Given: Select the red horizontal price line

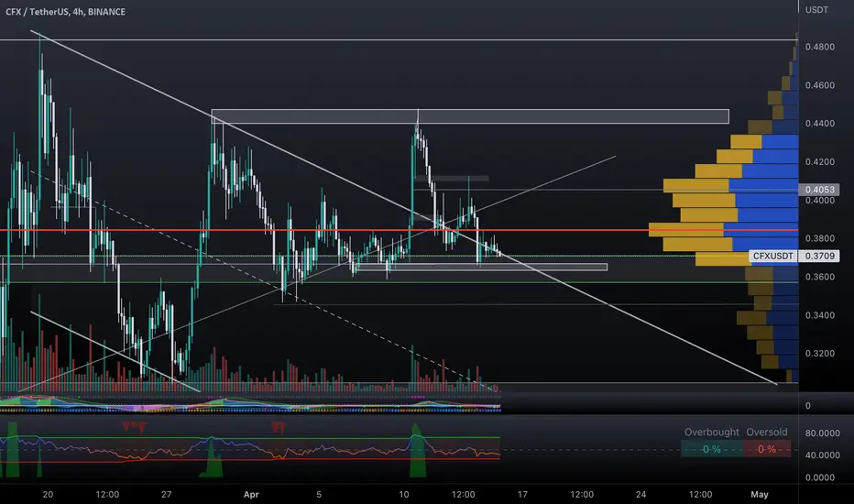Looking at the screenshot, I should coord(400,231).
